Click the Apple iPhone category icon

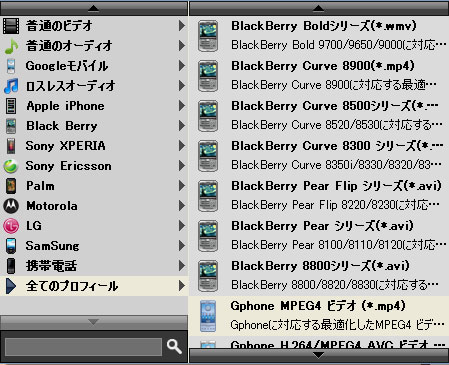coord(11,106)
